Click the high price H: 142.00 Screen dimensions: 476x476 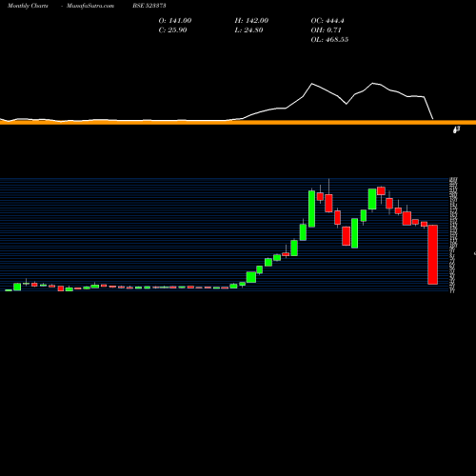point(251,21)
